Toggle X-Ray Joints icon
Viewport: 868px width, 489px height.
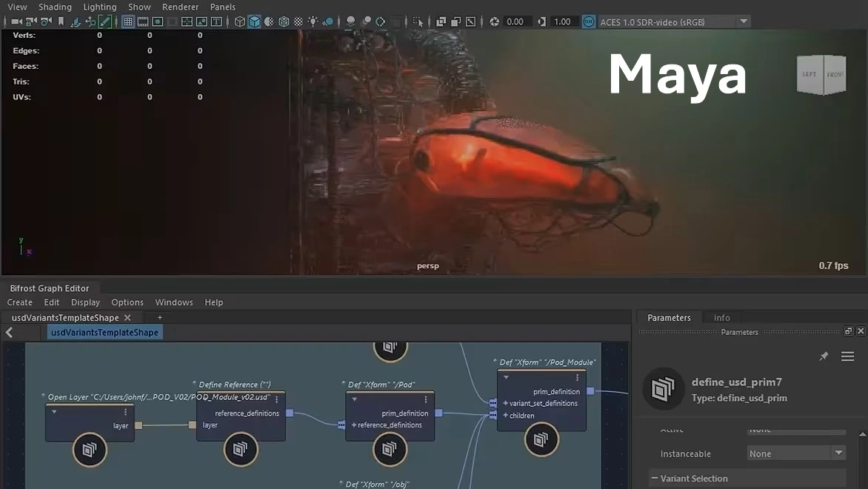470,21
